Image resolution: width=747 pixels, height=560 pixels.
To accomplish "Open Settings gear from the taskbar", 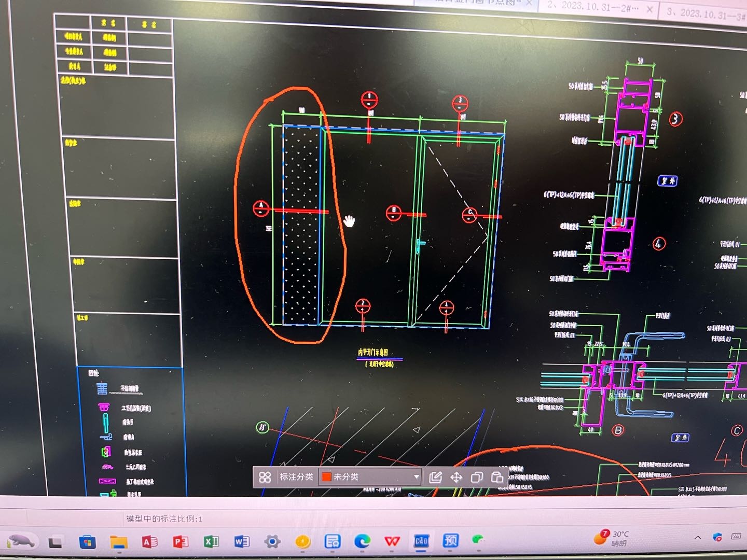I will tap(272, 542).
